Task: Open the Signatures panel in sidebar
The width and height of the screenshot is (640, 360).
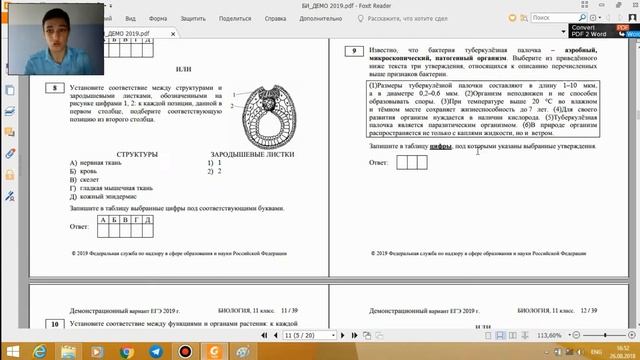Action: 10,196
